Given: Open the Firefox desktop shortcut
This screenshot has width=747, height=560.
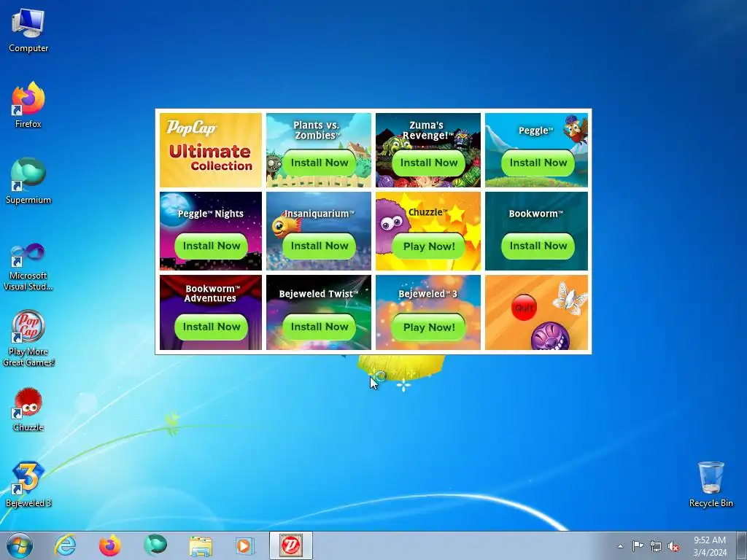Looking at the screenshot, I should (28, 105).
